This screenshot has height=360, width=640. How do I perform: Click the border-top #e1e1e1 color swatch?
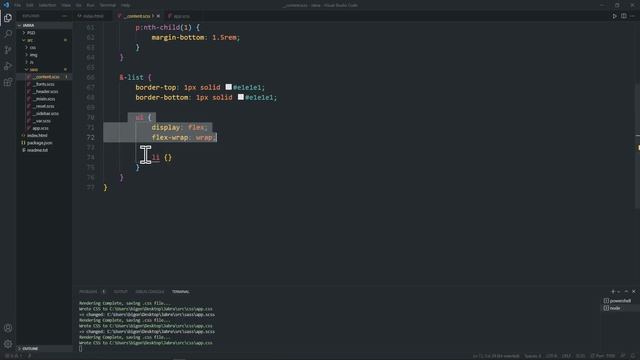click(x=229, y=87)
